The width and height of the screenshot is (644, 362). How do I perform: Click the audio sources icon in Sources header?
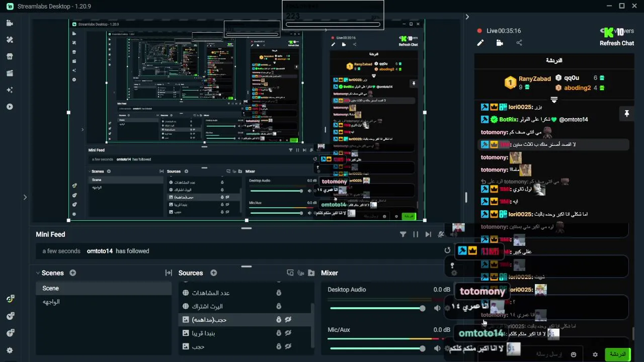point(301,273)
